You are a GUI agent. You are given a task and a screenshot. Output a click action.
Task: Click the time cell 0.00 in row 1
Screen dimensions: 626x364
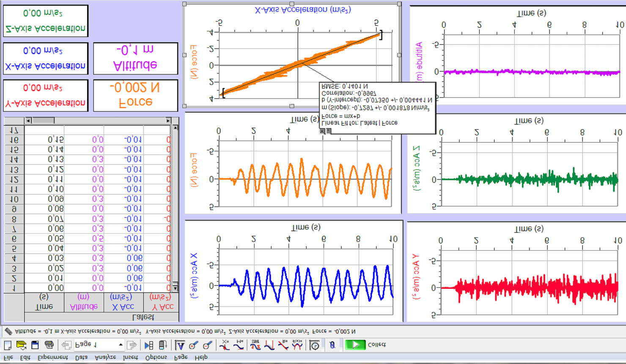tap(44, 288)
